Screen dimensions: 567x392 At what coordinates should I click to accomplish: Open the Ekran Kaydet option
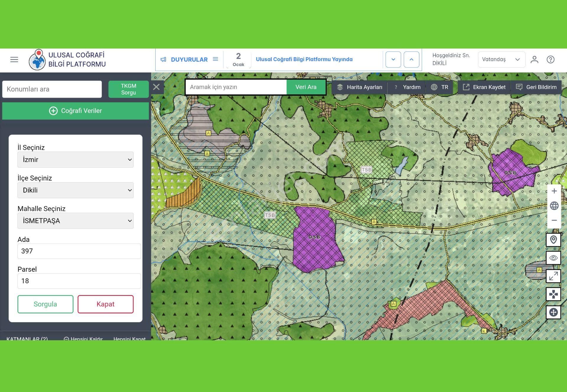tap(484, 87)
